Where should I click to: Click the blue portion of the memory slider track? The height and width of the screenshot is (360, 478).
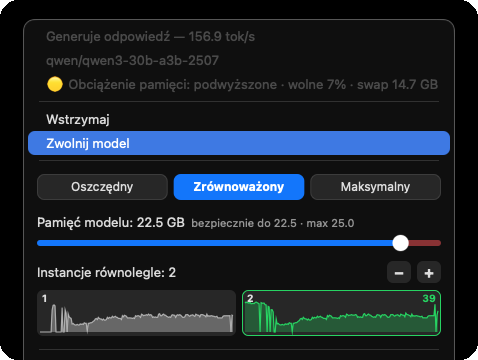(215, 243)
